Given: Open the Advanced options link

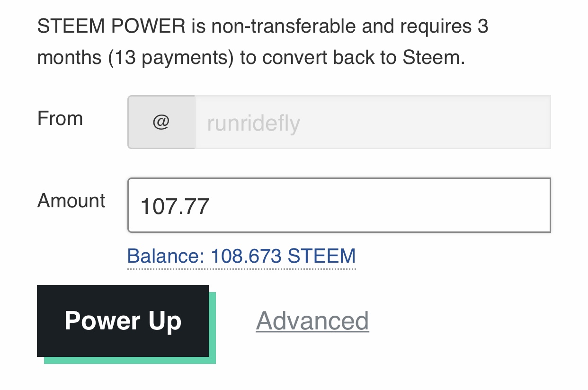Looking at the screenshot, I should click(x=312, y=321).
